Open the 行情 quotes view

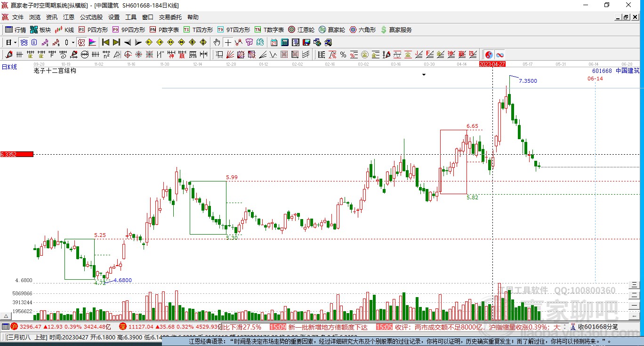pyautogui.click(x=16, y=30)
